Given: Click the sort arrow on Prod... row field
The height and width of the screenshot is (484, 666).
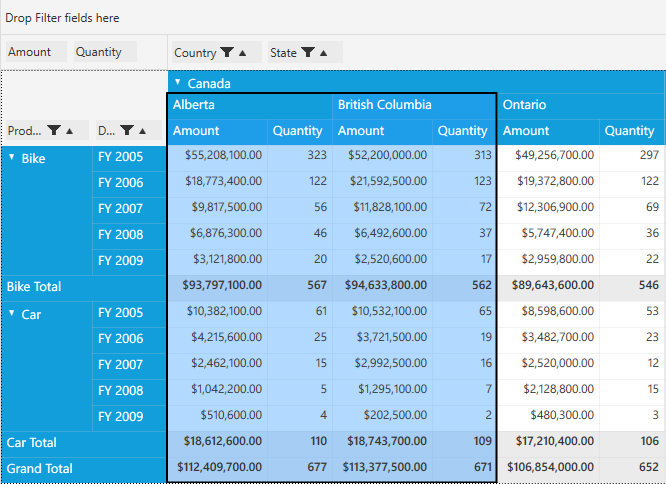Looking at the screenshot, I should pos(70,131).
